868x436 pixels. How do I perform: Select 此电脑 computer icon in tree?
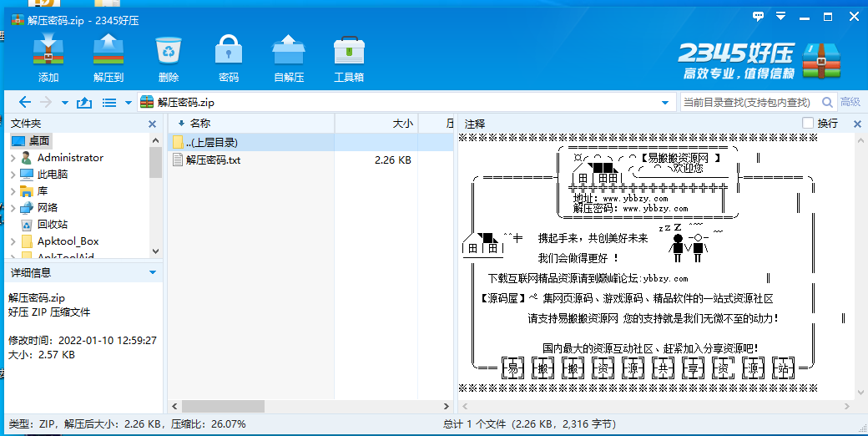pos(27,175)
